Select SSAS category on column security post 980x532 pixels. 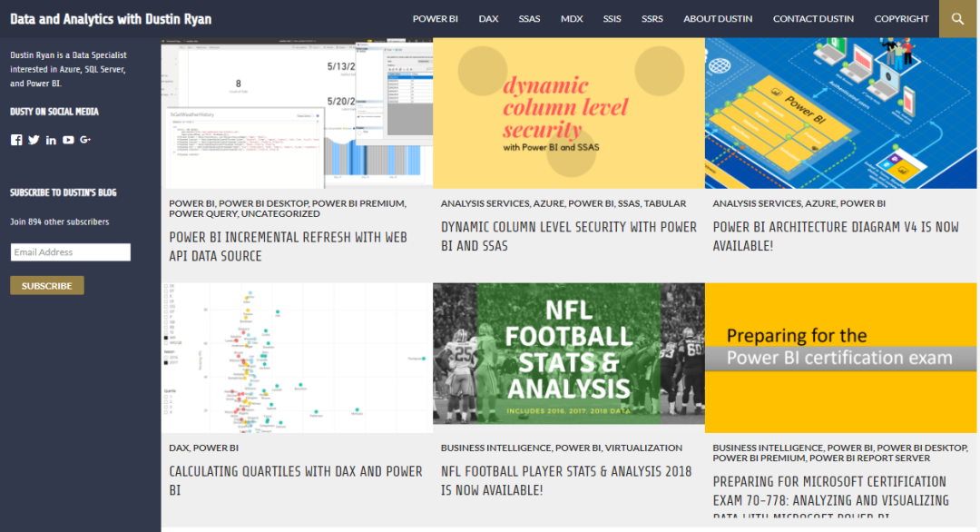tap(629, 203)
